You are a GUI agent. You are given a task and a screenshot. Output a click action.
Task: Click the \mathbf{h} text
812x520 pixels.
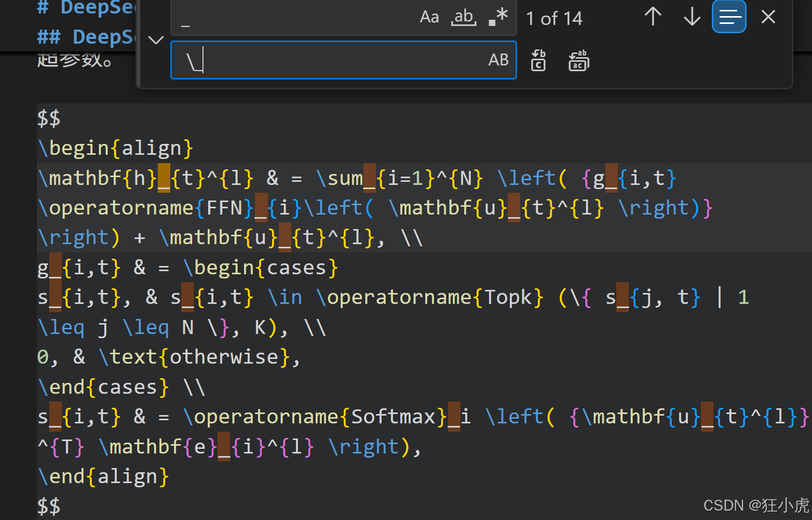pyautogui.click(x=97, y=178)
